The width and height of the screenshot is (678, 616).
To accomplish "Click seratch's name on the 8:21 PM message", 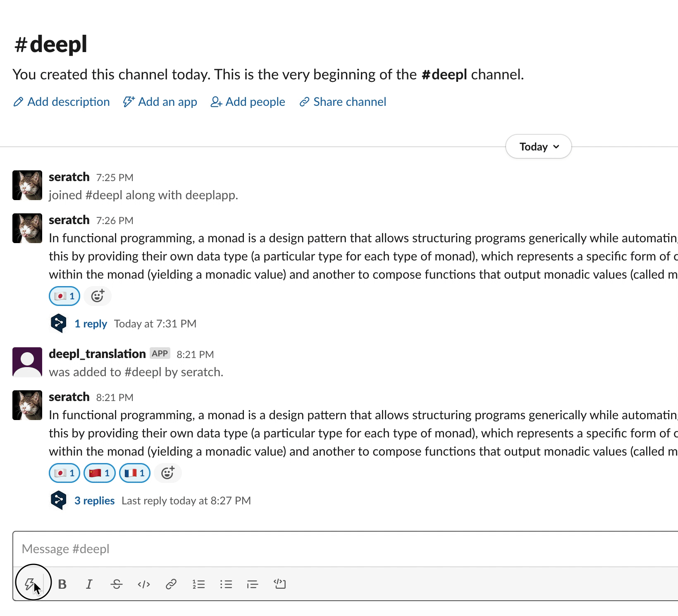I will [69, 397].
